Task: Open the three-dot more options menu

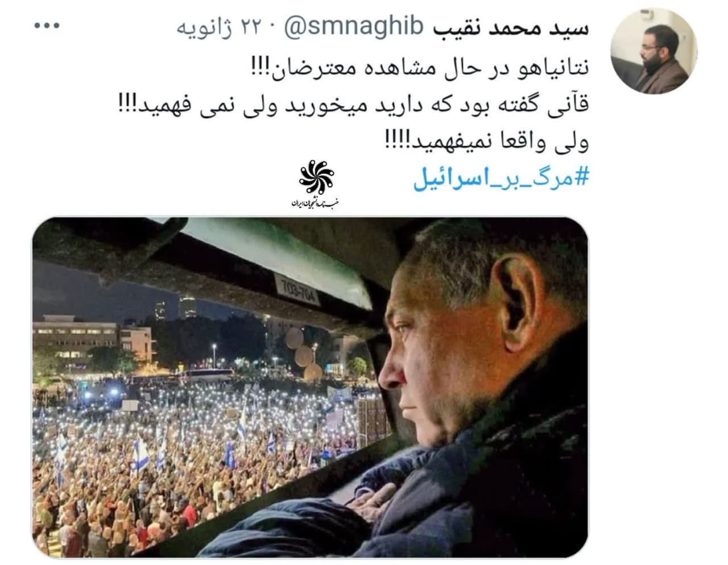Action: point(46,26)
